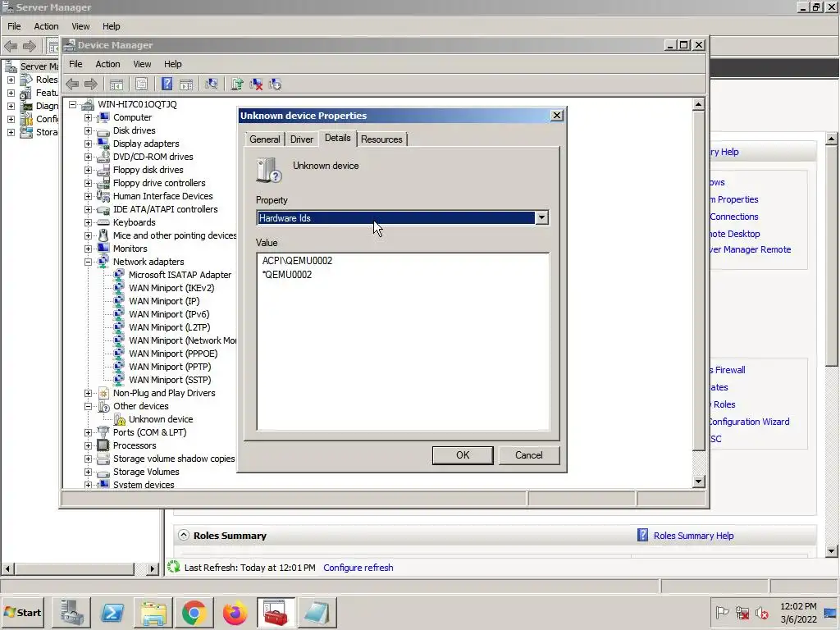
Task: Expand Processors node
Action: point(88,445)
